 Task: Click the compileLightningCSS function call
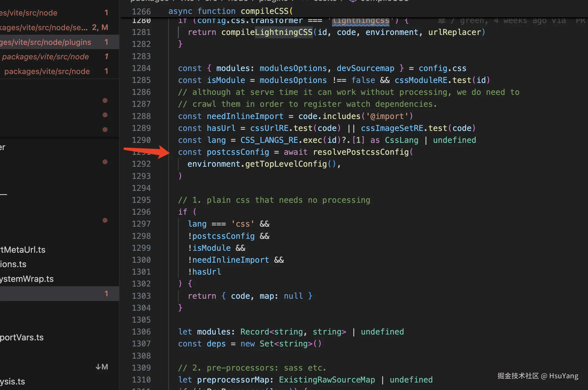point(267,32)
